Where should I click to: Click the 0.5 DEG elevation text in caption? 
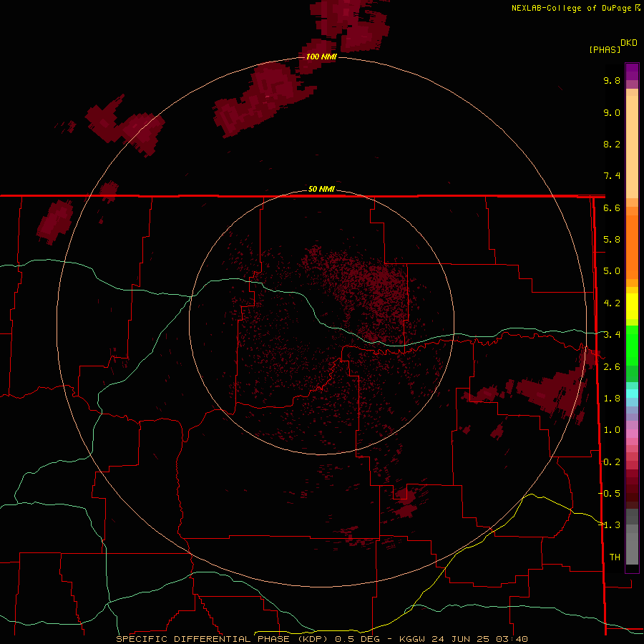[x=359, y=639]
